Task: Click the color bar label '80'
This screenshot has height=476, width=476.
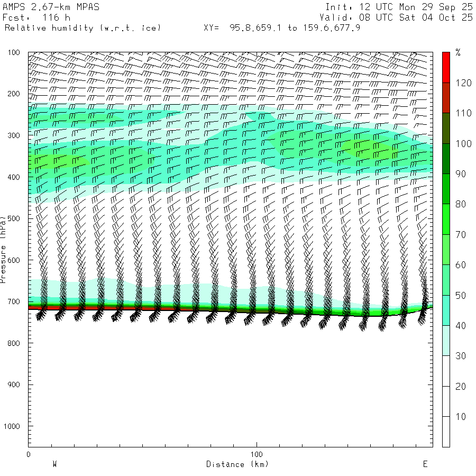Action: (461, 204)
